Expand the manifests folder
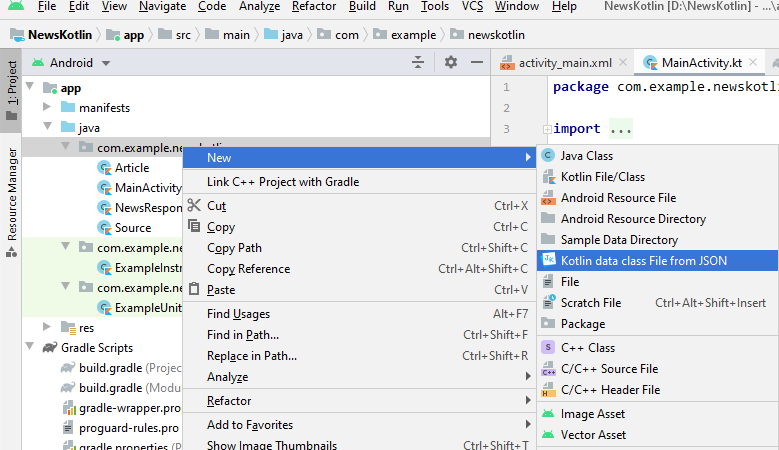 tap(47, 107)
